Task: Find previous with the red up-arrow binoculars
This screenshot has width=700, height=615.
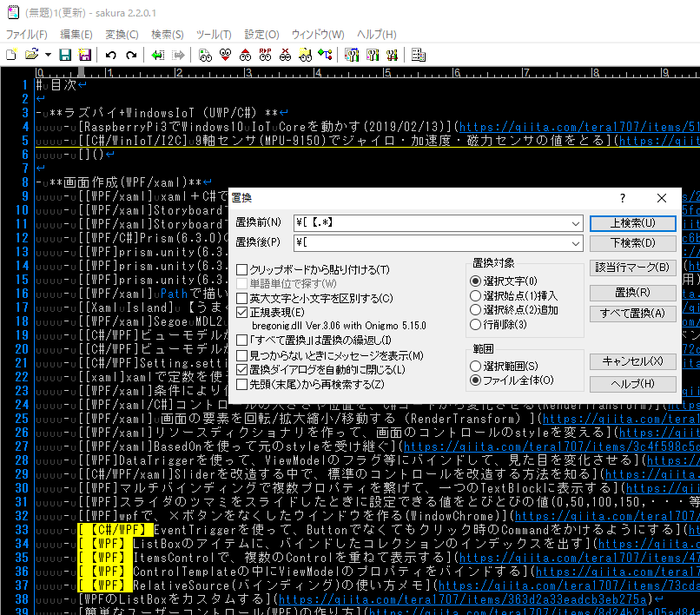Action: pos(245,55)
